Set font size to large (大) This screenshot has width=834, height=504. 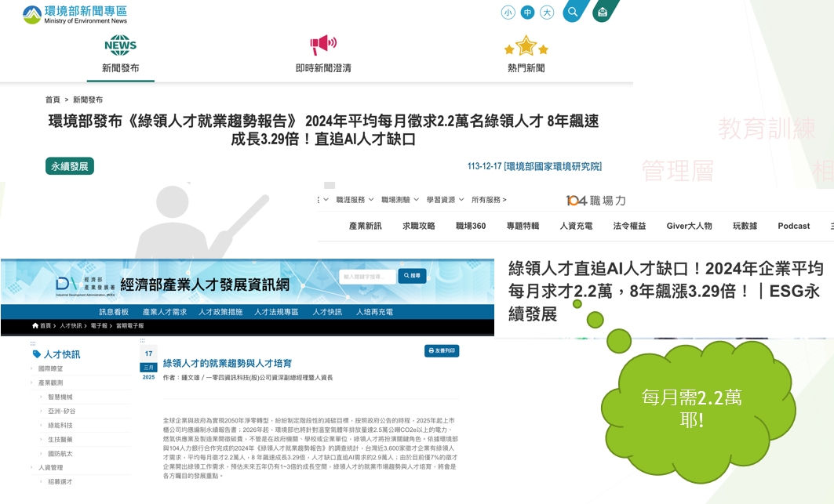click(x=547, y=13)
